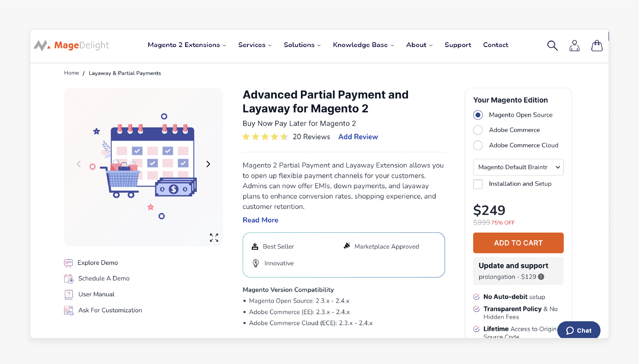Click the Ask For Customization icon
Viewport: 639px width, 364px height.
pyautogui.click(x=69, y=311)
